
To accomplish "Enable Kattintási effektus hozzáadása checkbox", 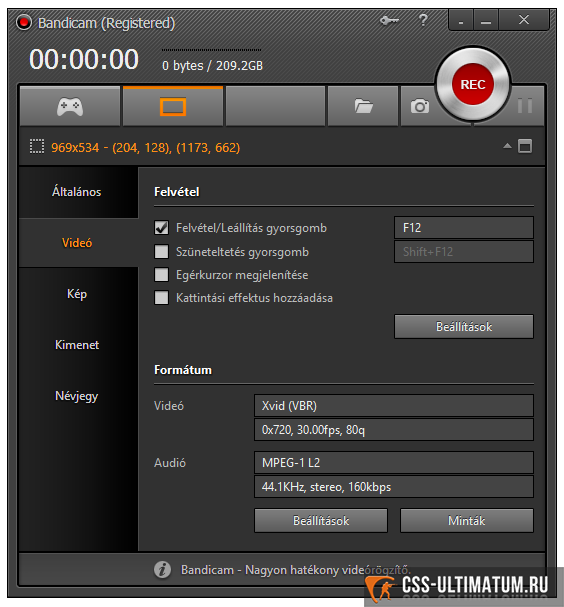I will pos(161,298).
